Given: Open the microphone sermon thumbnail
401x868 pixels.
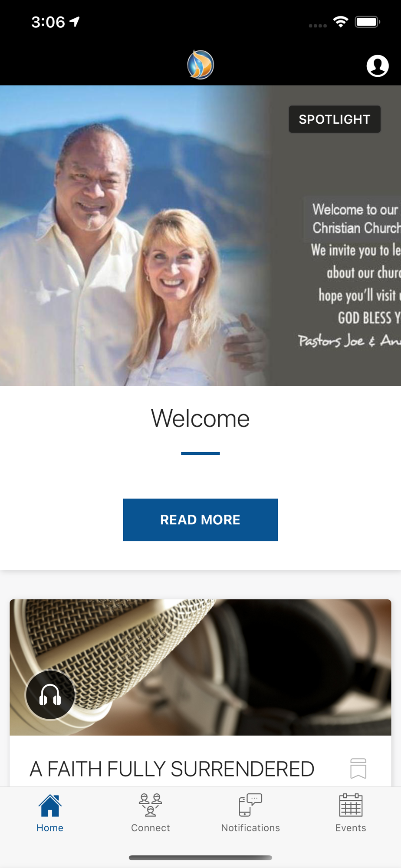Looking at the screenshot, I should (x=200, y=667).
